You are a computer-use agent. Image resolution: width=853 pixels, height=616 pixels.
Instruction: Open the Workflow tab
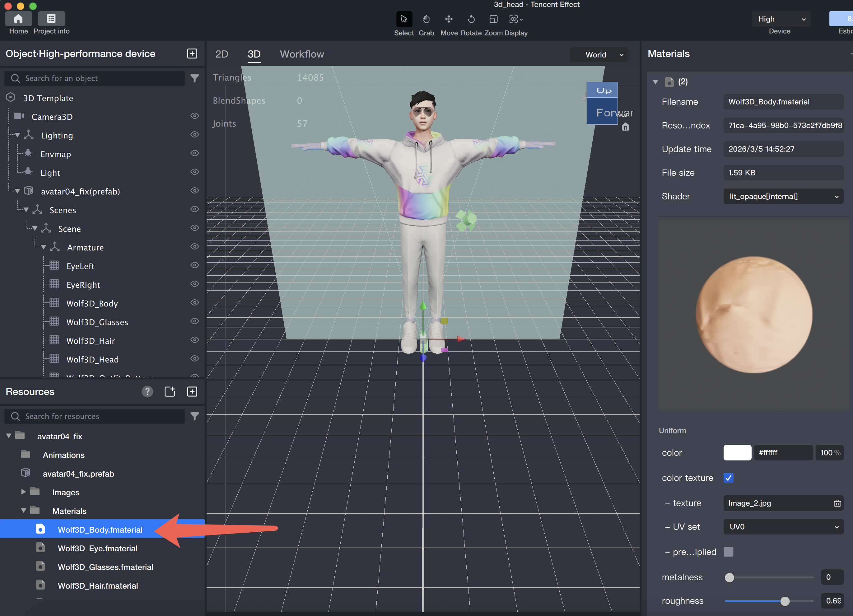tap(302, 54)
